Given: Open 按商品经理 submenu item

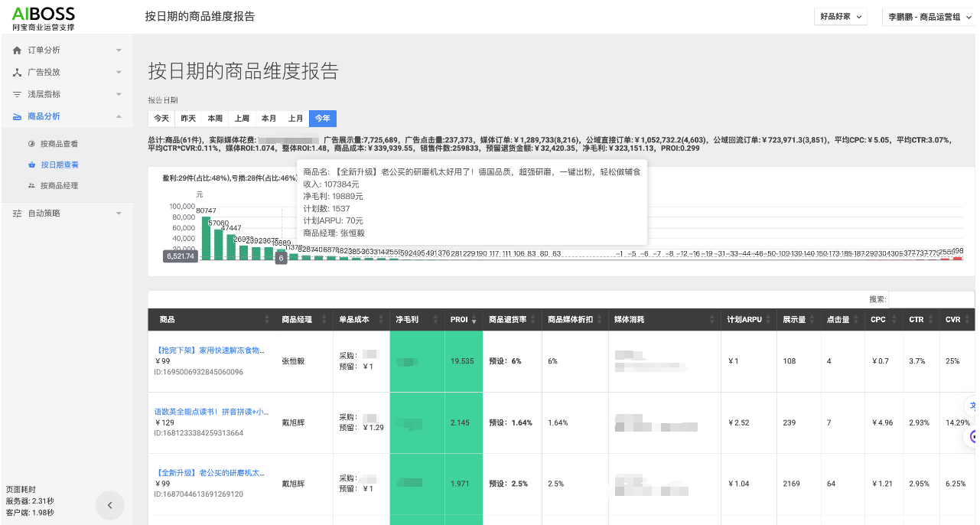Looking at the screenshot, I should tap(59, 186).
